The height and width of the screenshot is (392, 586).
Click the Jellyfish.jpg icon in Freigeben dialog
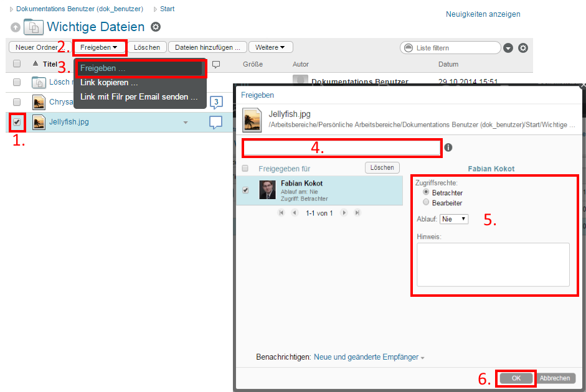(252, 120)
